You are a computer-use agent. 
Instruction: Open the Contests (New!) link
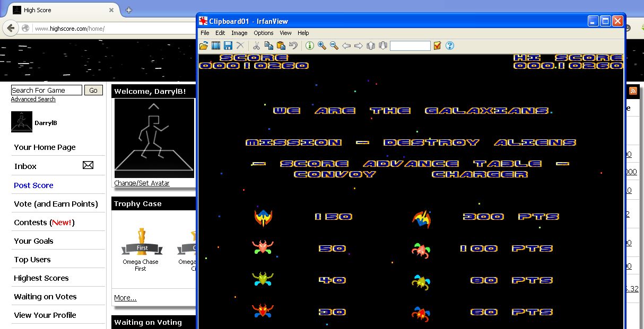pyautogui.click(x=44, y=222)
